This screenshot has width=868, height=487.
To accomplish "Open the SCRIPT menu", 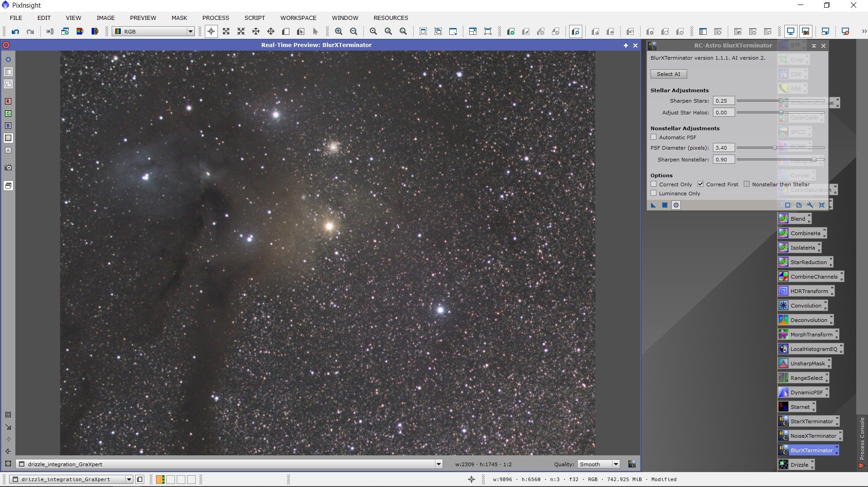I will 255,18.
